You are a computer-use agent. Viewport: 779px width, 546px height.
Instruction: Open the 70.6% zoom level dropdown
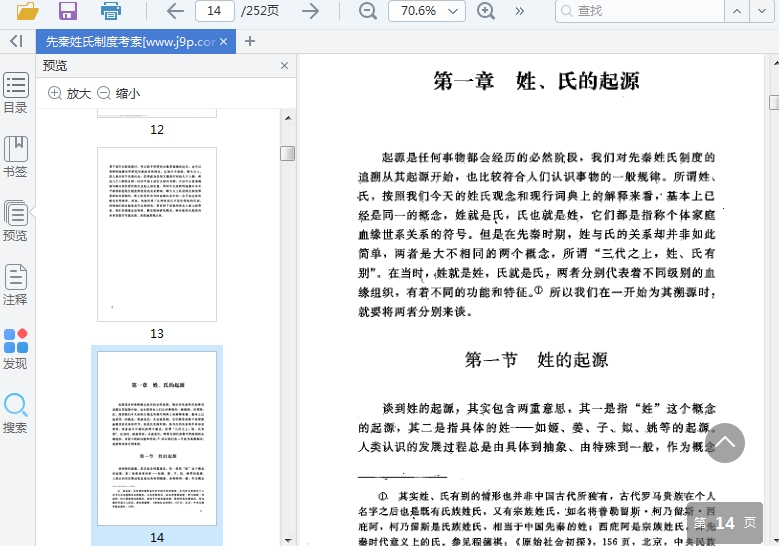click(427, 11)
